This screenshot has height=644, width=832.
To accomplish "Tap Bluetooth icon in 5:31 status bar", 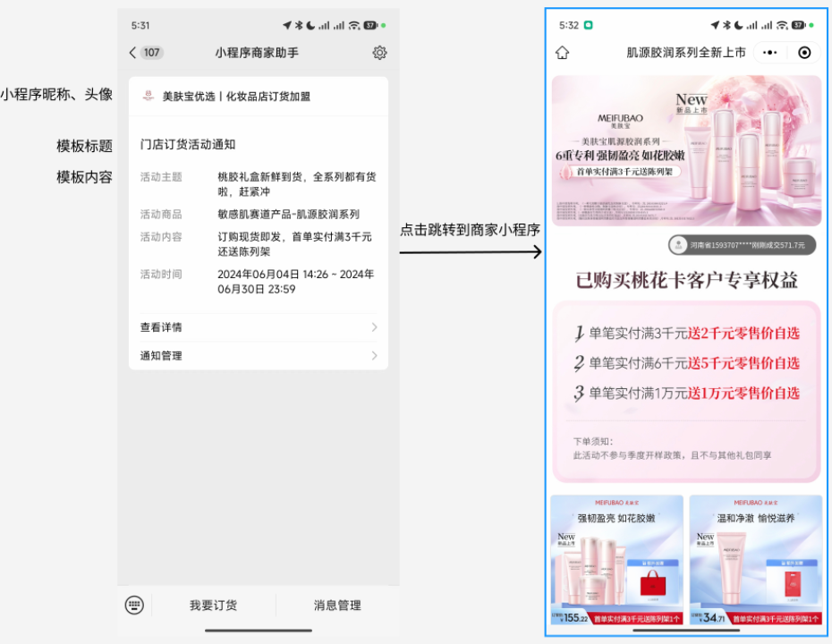I will coord(299,25).
